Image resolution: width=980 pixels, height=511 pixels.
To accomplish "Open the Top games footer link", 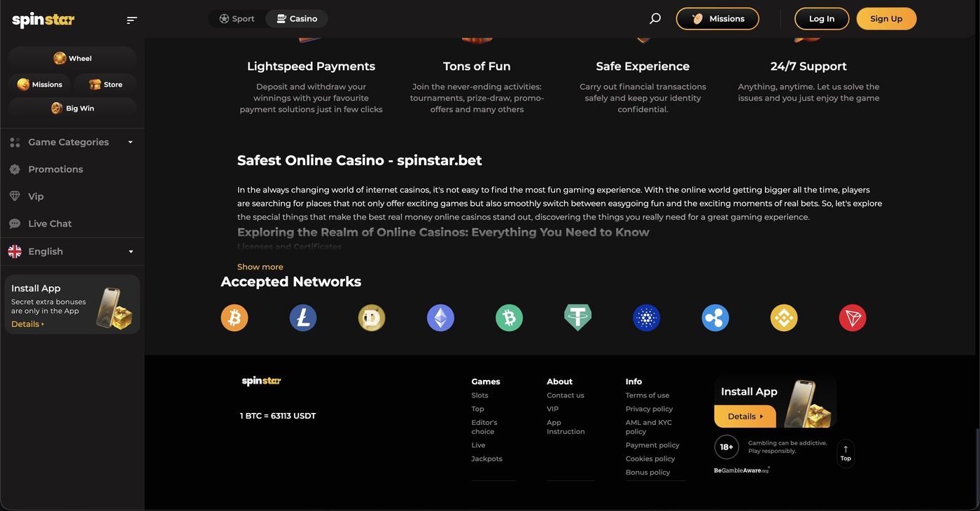I will [477, 409].
